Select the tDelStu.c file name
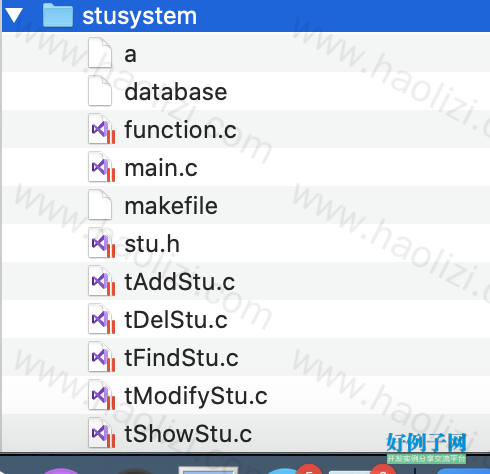Viewport: 490px width, 474px height. (x=176, y=320)
